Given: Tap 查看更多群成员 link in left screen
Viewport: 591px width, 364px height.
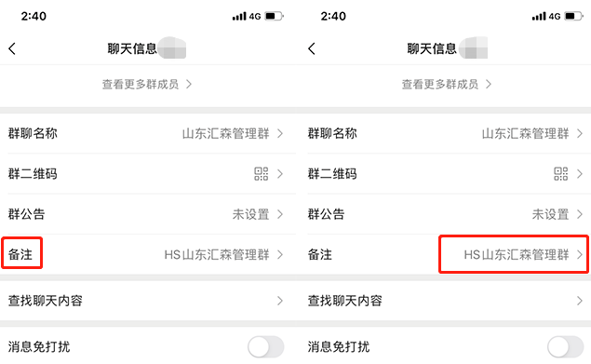Looking at the screenshot, I should pyautogui.click(x=147, y=84).
